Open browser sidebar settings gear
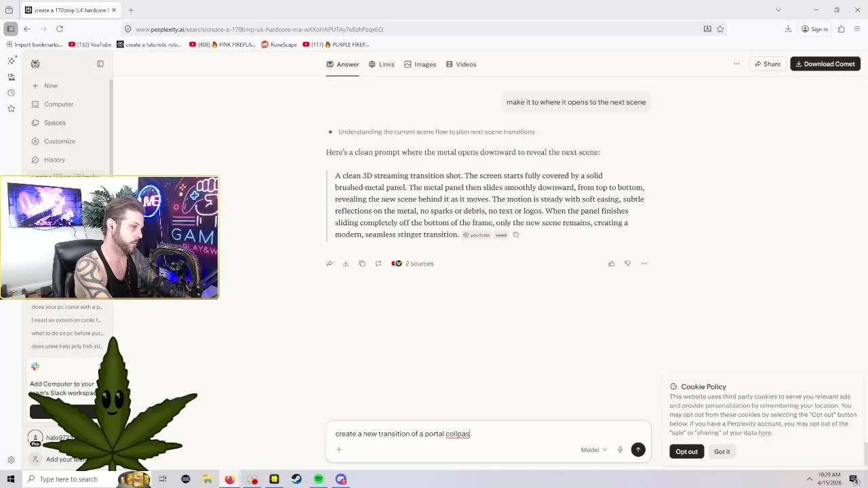Image resolution: width=868 pixels, height=488 pixels. tap(11, 460)
